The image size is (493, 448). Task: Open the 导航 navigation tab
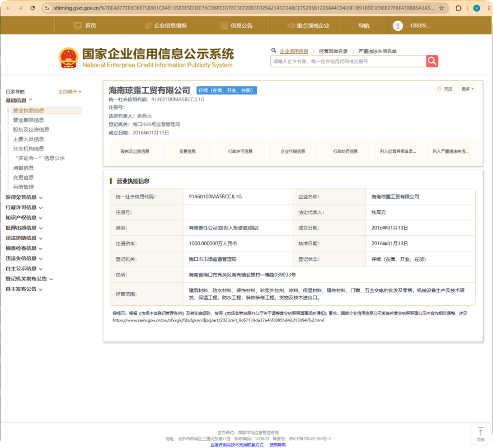(x=364, y=26)
